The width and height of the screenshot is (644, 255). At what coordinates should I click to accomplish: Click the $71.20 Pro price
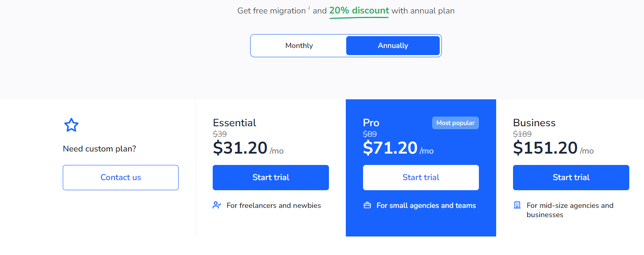click(x=390, y=148)
